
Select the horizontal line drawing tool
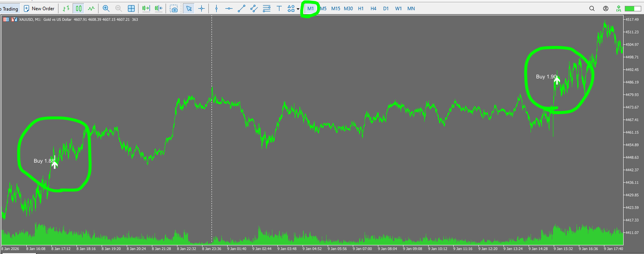(x=229, y=8)
